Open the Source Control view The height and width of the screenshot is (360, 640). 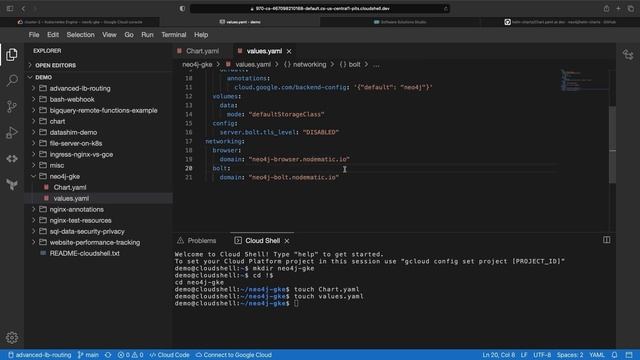coord(12,107)
